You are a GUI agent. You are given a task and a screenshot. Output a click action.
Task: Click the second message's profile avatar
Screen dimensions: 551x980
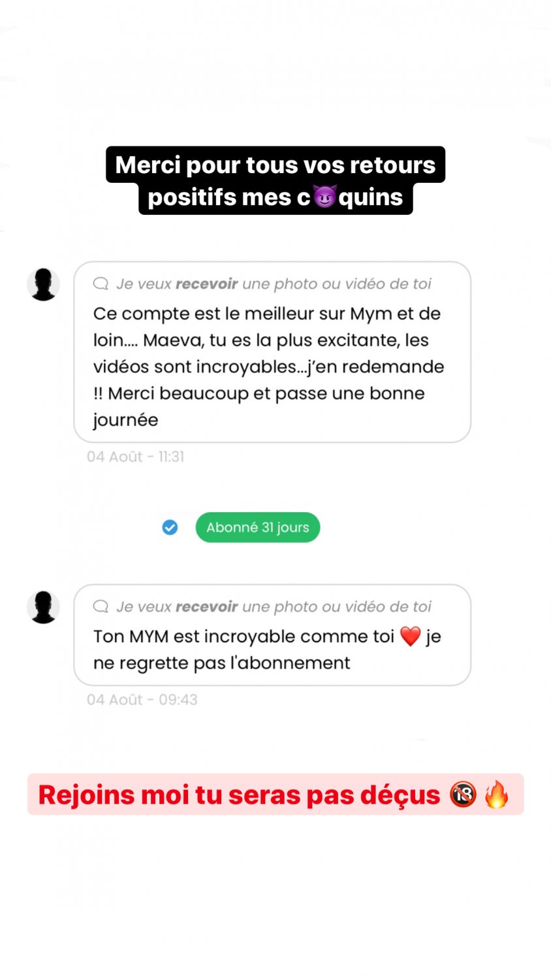(43, 607)
